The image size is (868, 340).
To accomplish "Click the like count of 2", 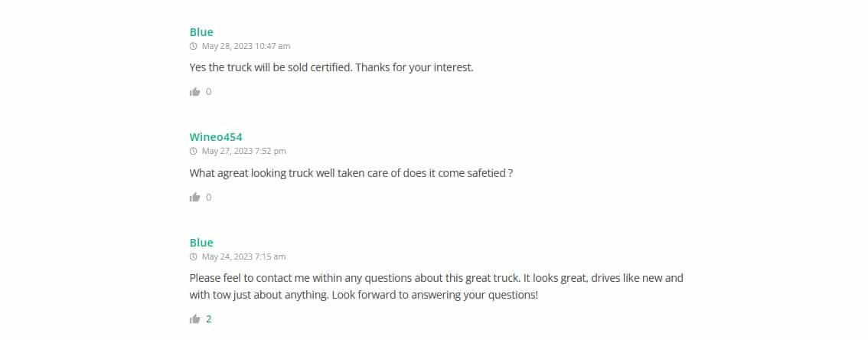I will click(209, 319).
